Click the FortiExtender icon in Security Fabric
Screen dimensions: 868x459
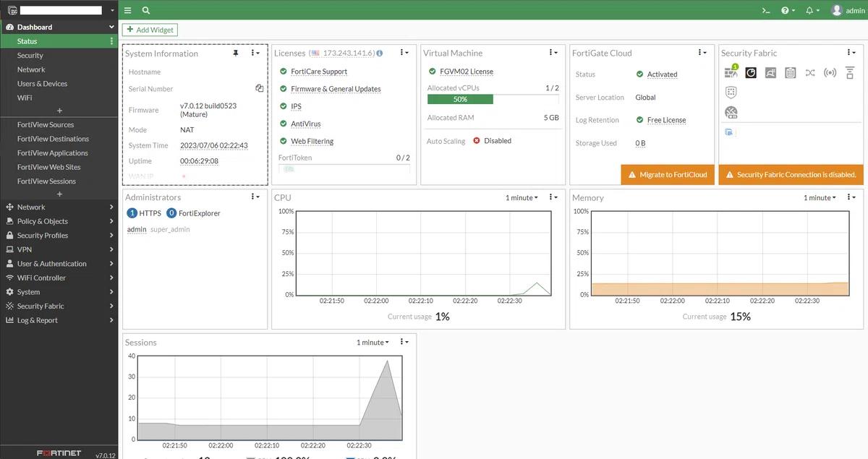tap(850, 72)
